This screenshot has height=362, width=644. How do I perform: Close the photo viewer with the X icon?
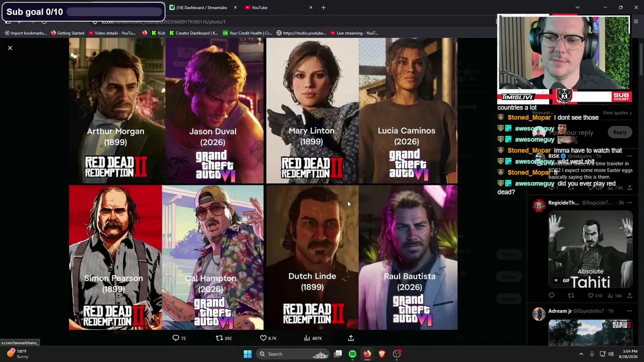click(10, 48)
